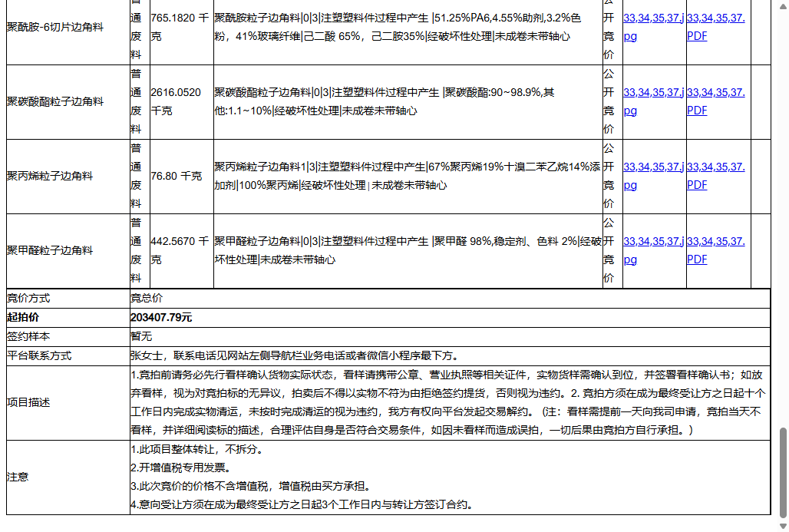Click 公开竞价 in the 聚丙烯粒子边角料 row
Screen dimensions: 789x532
[x=609, y=176]
